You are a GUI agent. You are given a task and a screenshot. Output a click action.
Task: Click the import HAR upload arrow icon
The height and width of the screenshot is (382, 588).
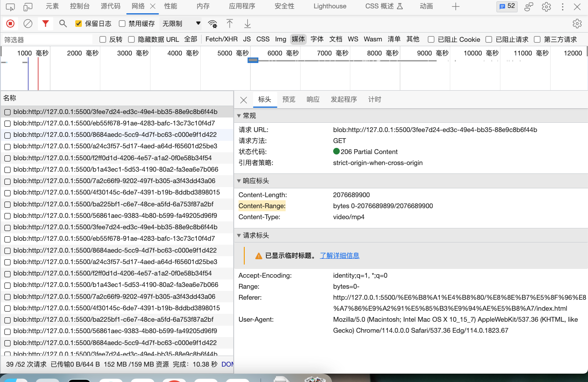click(230, 23)
